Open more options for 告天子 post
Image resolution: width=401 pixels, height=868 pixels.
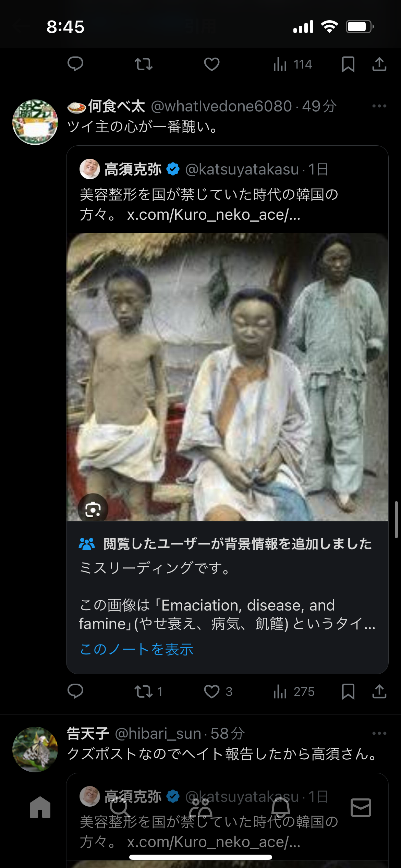(x=379, y=733)
